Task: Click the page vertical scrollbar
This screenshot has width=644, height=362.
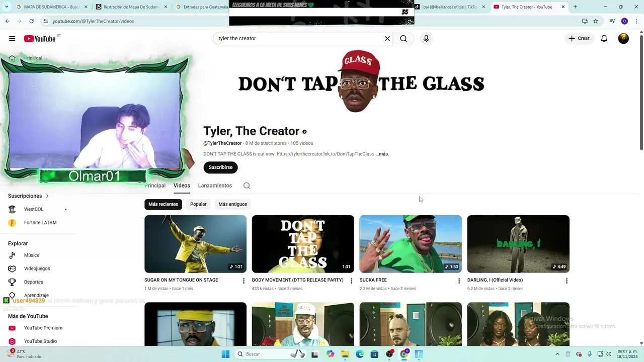Action: coord(641,93)
